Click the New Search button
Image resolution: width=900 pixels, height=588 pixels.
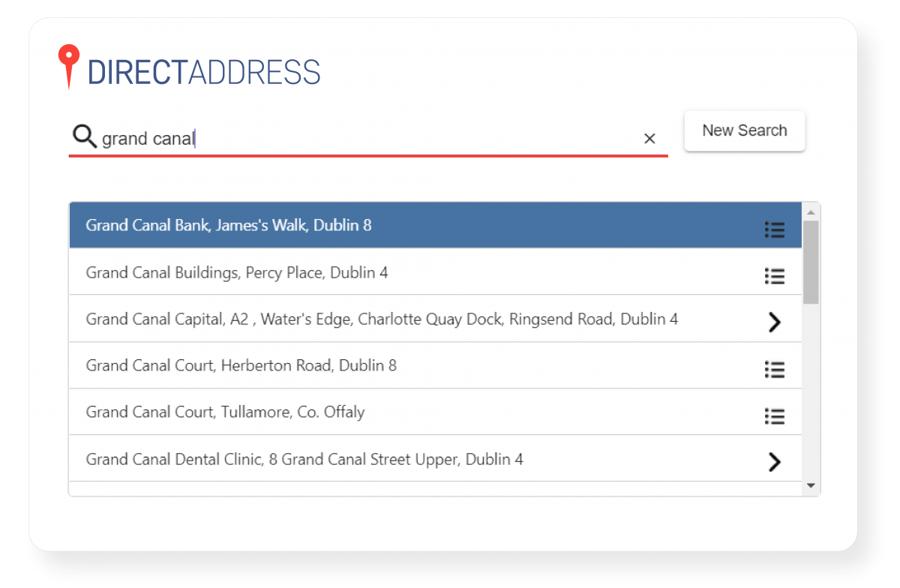[x=744, y=130]
